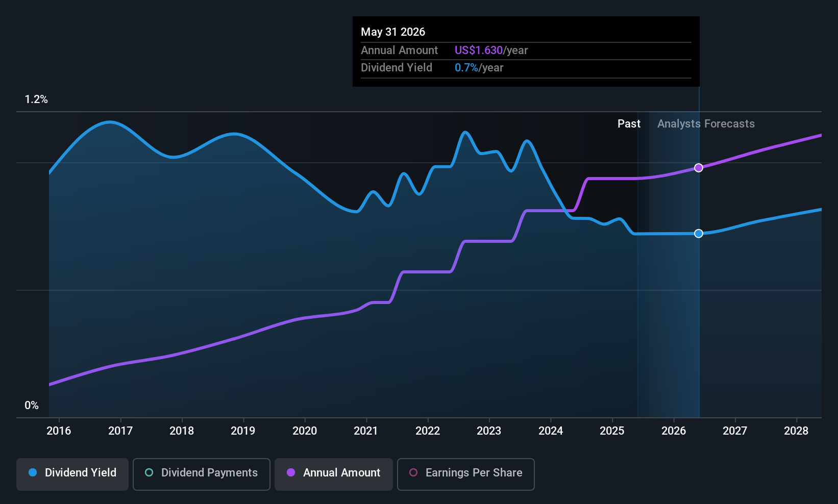This screenshot has height=504, width=838.
Task: Click the 2021 axis label
Action: pos(366,431)
